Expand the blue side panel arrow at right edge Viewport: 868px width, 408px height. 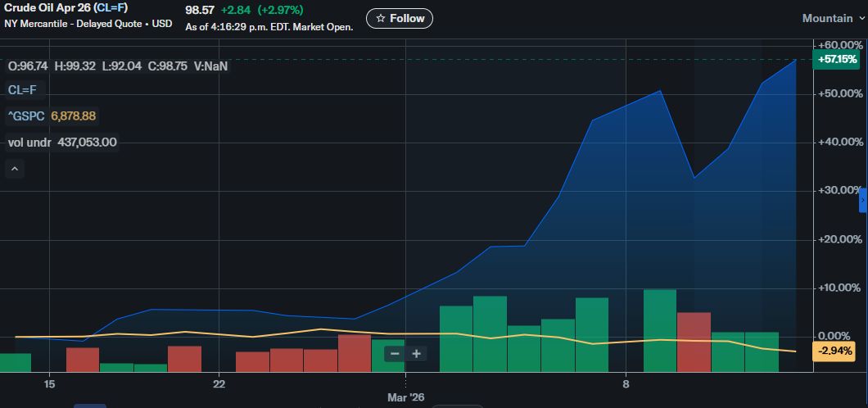[x=863, y=200]
